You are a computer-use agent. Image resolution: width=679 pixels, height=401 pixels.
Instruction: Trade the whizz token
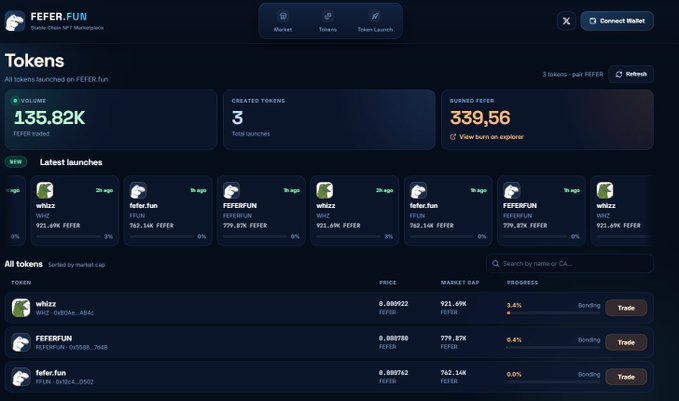pyautogui.click(x=626, y=308)
